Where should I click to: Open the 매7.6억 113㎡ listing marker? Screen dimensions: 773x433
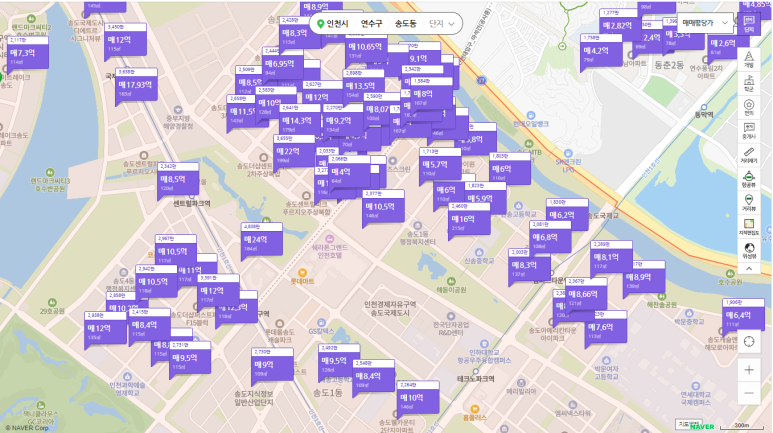click(x=606, y=327)
